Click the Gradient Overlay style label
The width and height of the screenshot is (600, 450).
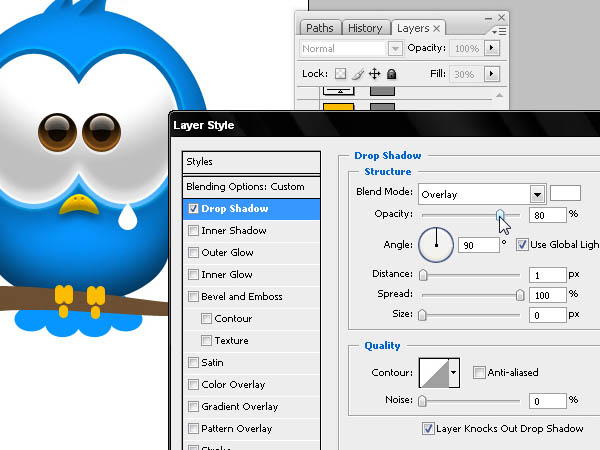pyautogui.click(x=240, y=407)
